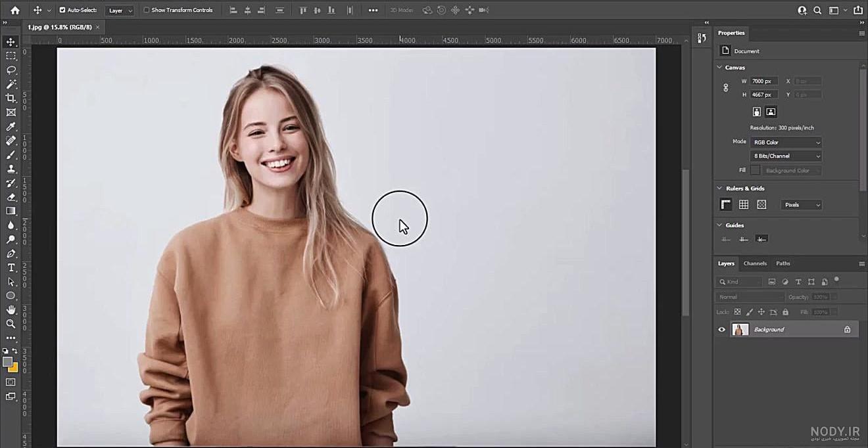Collapse the Rulers & Grids section
This screenshot has height=448, width=868.
[719, 189]
